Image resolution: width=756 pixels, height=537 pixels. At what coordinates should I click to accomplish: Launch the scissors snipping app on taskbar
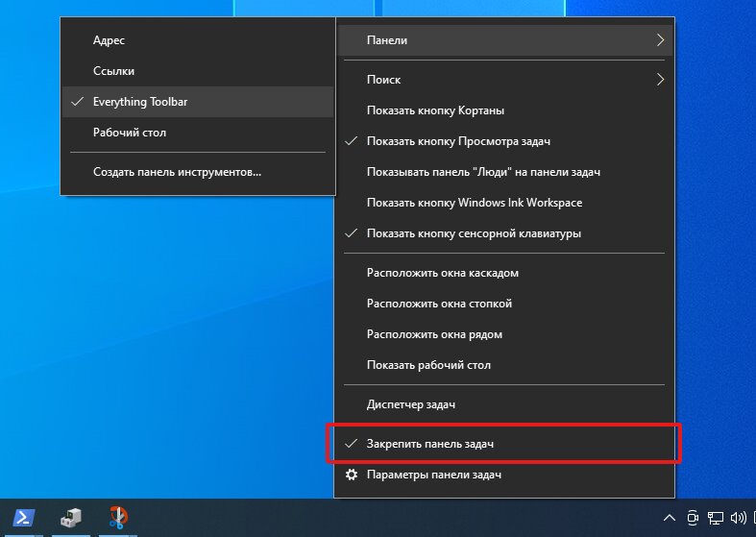tap(117, 518)
